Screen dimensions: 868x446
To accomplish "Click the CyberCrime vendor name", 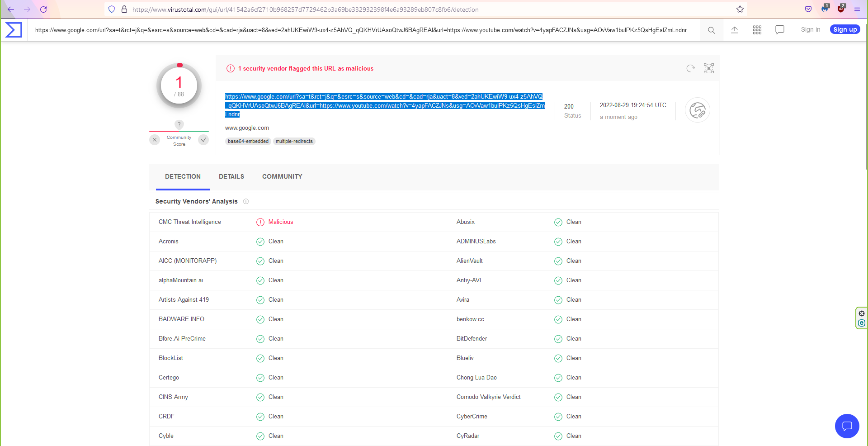I will [x=472, y=417].
